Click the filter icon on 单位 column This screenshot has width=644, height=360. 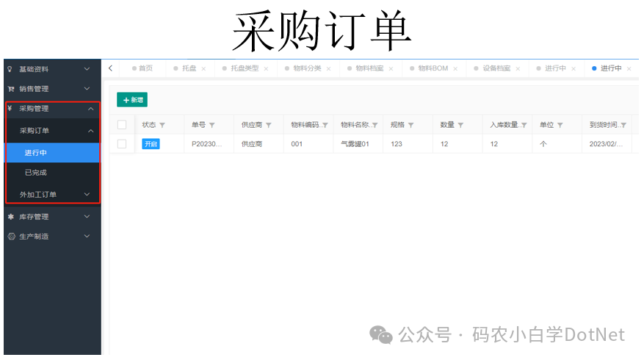(x=560, y=126)
